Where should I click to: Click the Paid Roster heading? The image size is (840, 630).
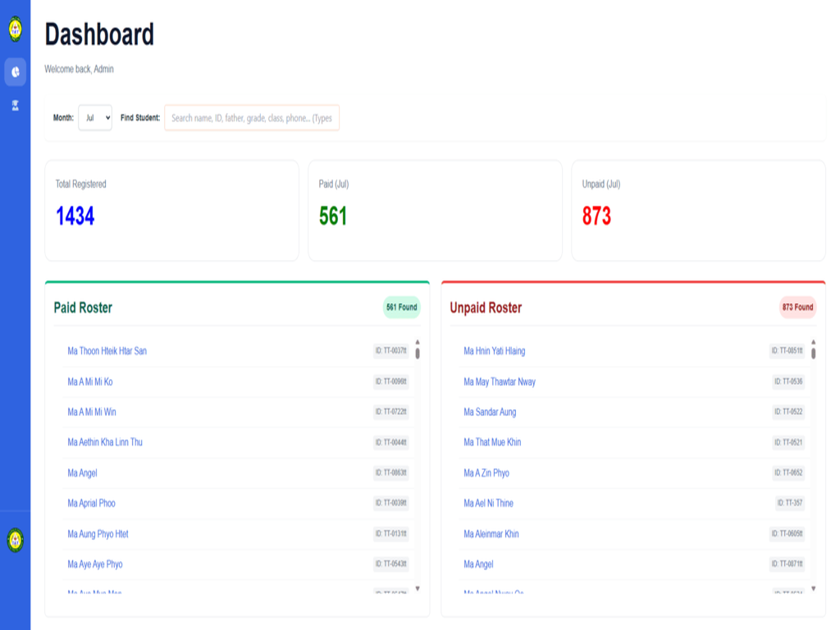coord(83,308)
